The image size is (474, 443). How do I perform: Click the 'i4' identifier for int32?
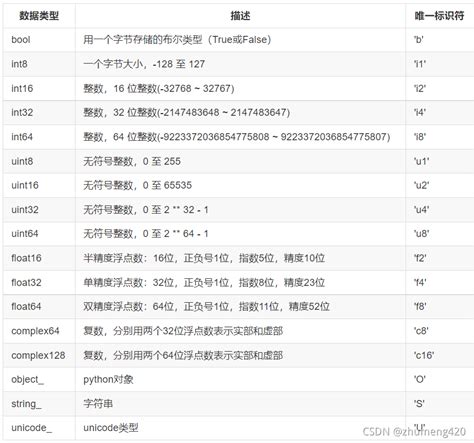pos(420,112)
